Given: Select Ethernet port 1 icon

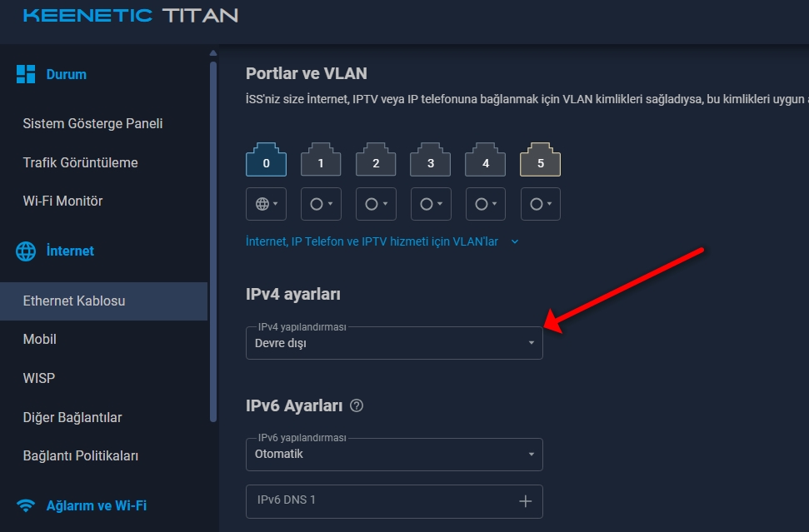Looking at the screenshot, I should (321, 160).
